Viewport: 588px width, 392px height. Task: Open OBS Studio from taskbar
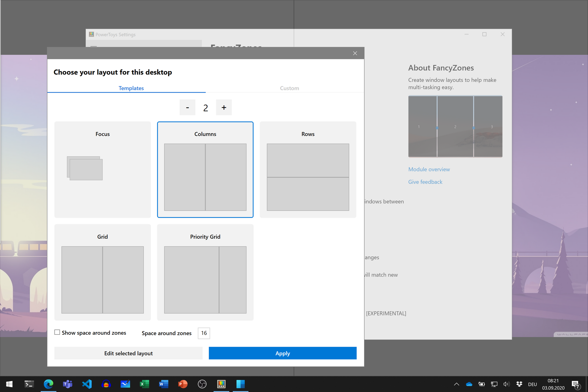pos(202,384)
